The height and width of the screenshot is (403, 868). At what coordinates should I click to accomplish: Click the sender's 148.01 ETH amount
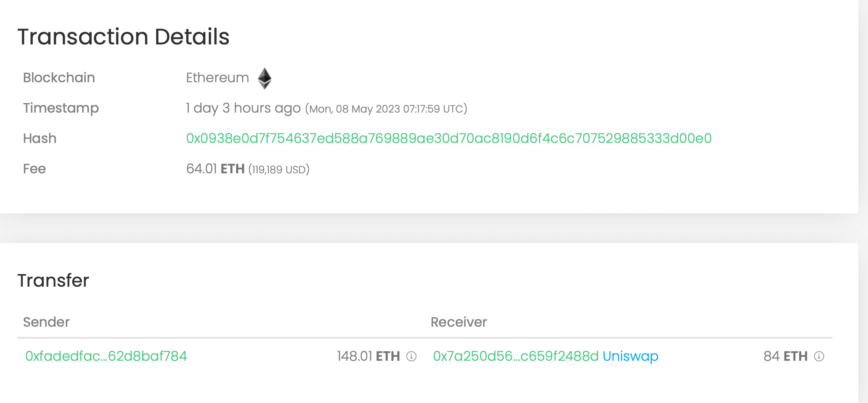click(x=368, y=356)
